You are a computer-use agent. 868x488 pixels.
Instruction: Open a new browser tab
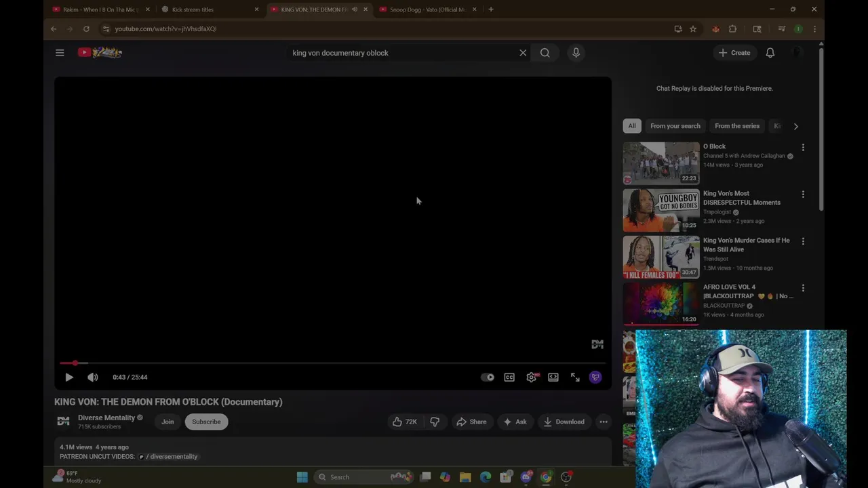tap(491, 9)
